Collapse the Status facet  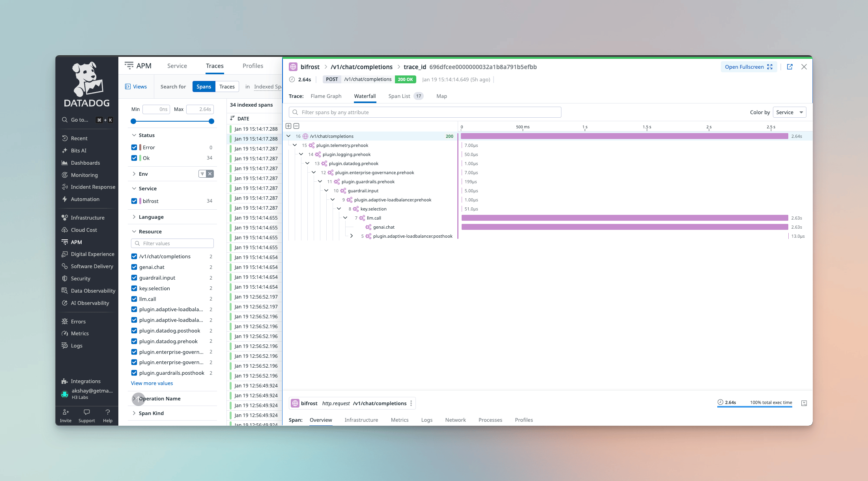pyautogui.click(x=134, y=135)
